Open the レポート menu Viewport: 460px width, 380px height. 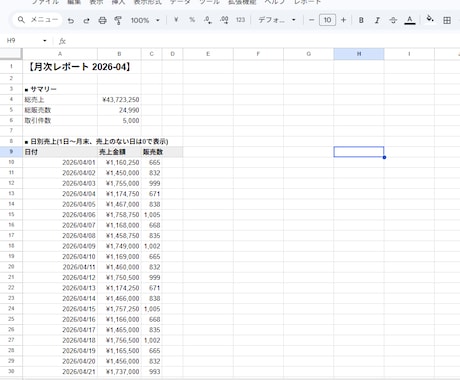click(307, 2)
